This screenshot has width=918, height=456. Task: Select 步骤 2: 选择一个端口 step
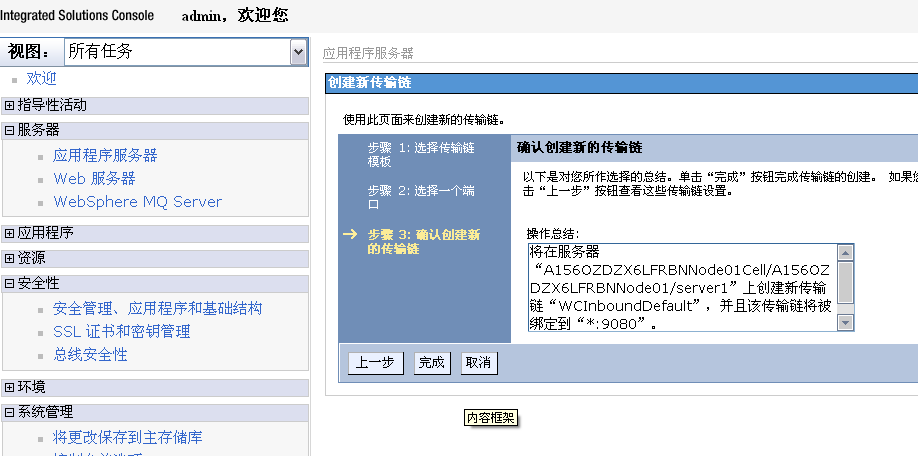(x=421, y=198)
